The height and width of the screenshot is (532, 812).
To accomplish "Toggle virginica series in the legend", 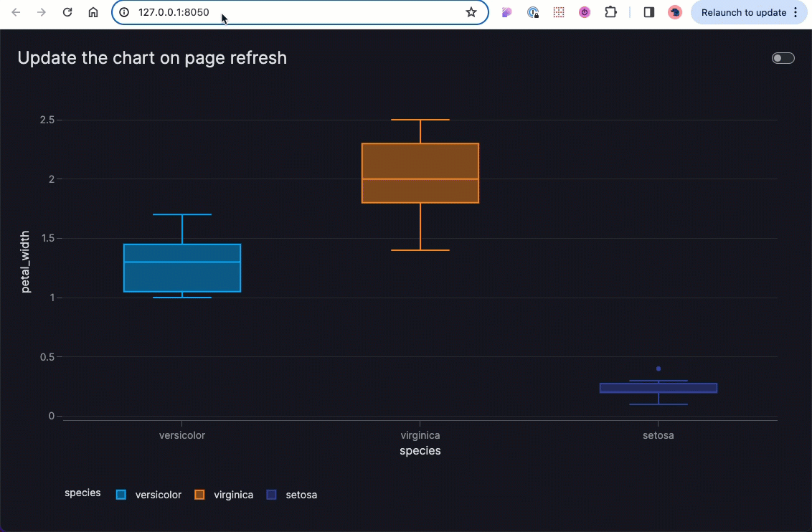I will [x=225, y=495].
